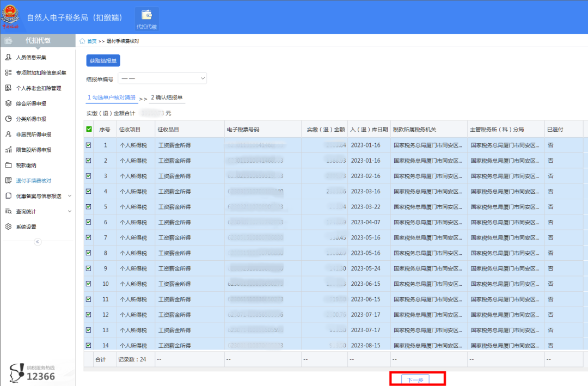The image size is (588, 386).
Task: Click the 非居民所得申报 person icon
Action: pos(8,134)
